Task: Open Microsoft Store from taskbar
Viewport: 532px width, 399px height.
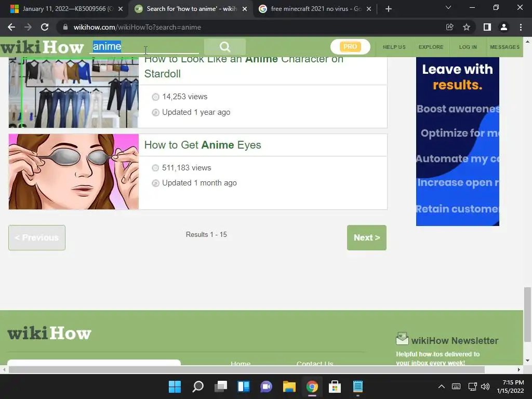Action: coord(335,387)
